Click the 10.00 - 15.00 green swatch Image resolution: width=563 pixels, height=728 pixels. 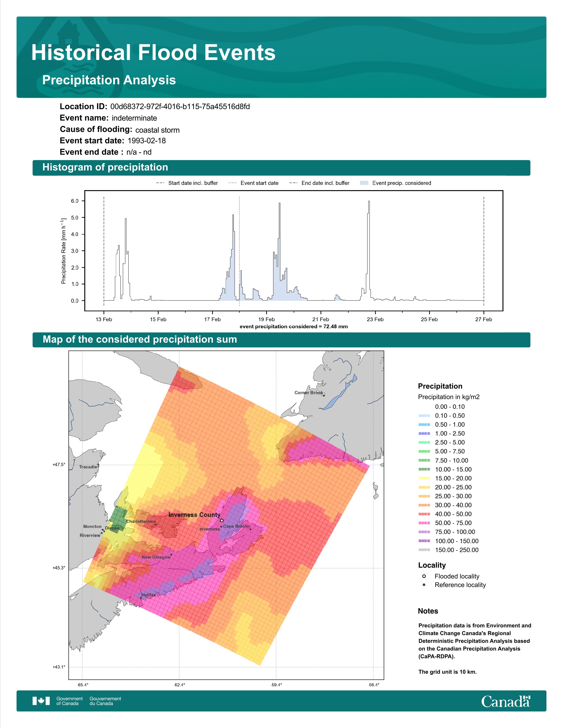424,469
